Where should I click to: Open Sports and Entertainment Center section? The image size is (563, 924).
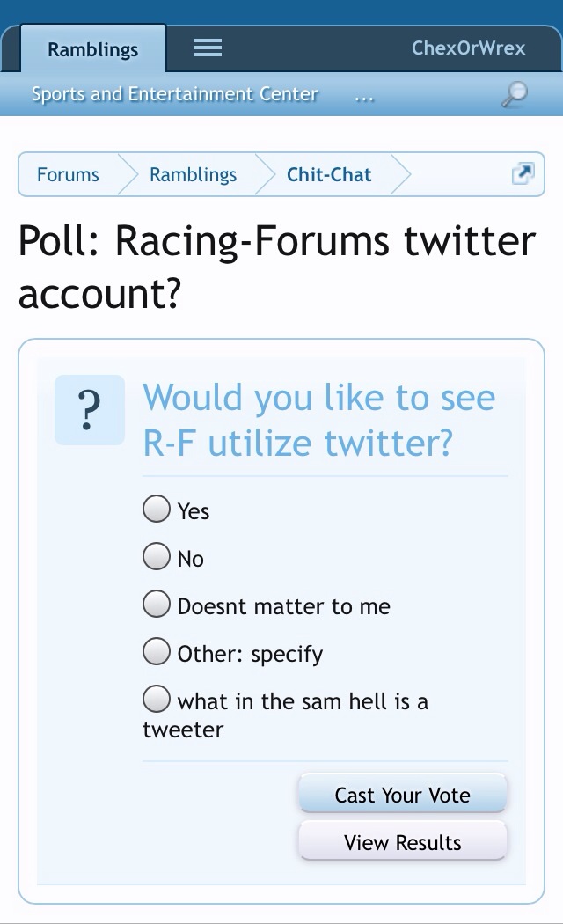tap(174, 94)
